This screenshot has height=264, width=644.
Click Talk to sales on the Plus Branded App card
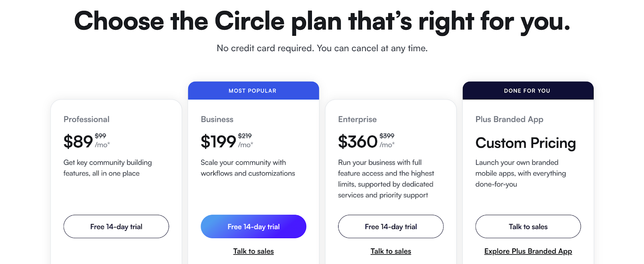[528, 227]
